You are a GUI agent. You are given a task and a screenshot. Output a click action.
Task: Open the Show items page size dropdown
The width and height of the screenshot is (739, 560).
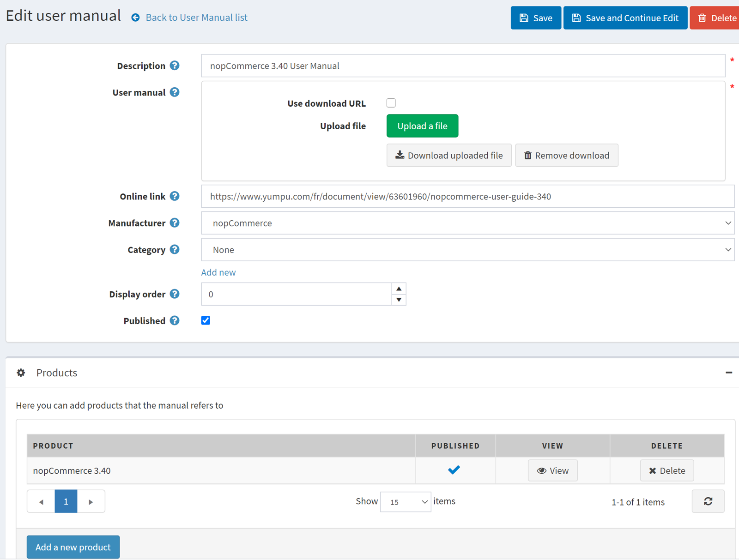click(406, 502)
